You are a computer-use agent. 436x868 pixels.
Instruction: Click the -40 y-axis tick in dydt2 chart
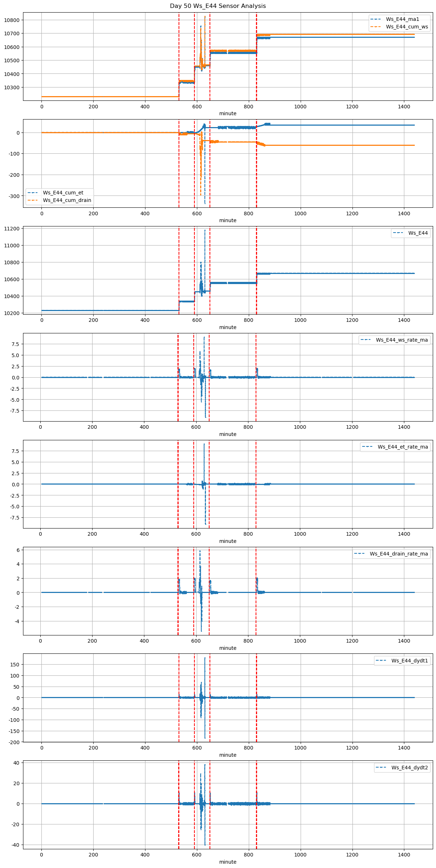(x=15, y=845)
